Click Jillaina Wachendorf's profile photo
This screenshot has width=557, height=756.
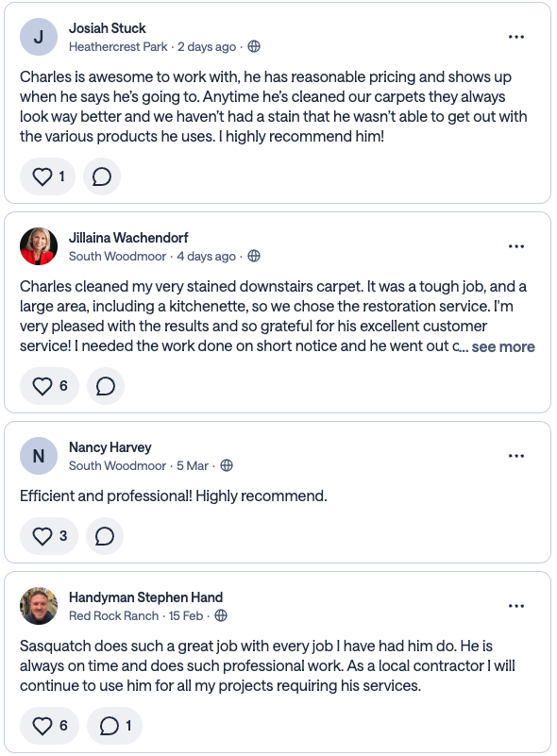(x=37, y=245)
